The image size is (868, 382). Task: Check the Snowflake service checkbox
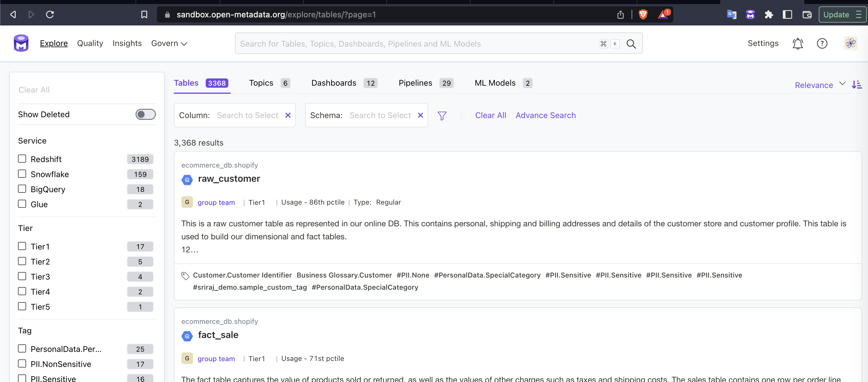22,174
